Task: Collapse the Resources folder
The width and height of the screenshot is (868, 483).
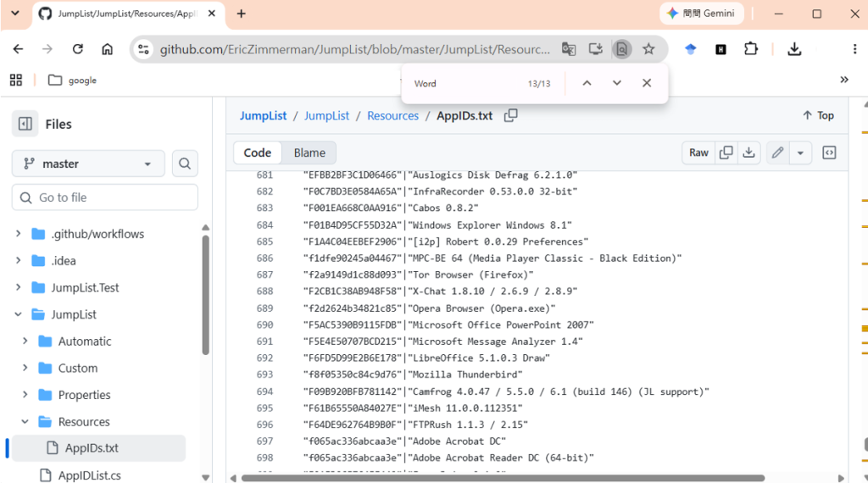Action: 25,422
